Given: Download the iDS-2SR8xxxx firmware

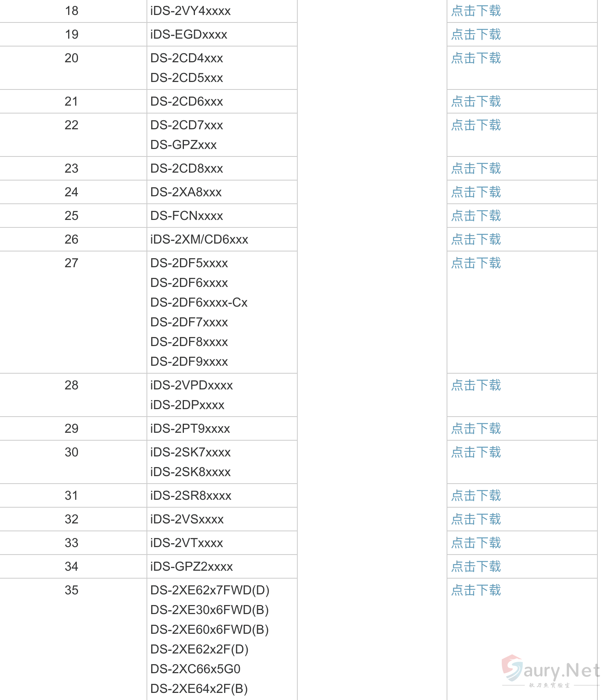Looking at the screenshot, I should coord(476,496).
